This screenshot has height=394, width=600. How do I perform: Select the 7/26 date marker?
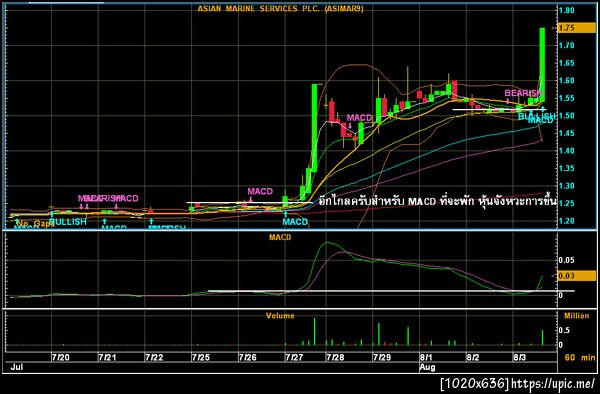pos(248,358)
